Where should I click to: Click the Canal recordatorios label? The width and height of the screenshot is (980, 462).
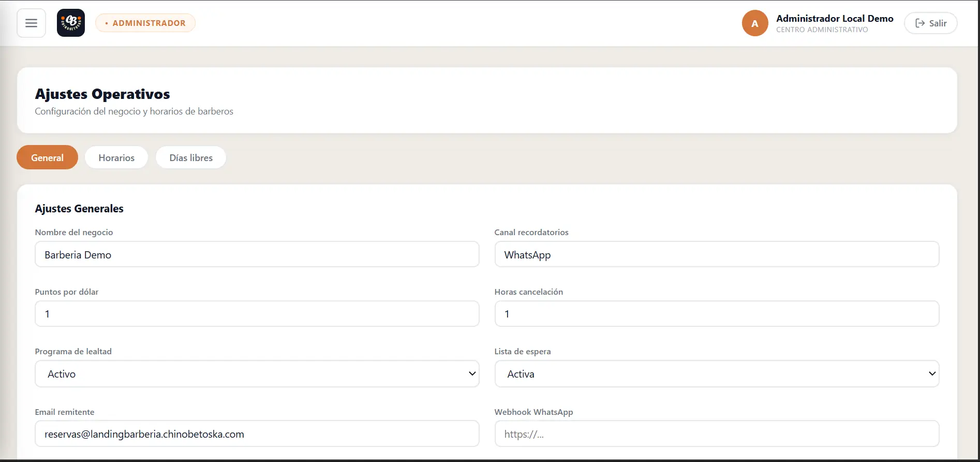pyautogui.click(x=531, y=232)
